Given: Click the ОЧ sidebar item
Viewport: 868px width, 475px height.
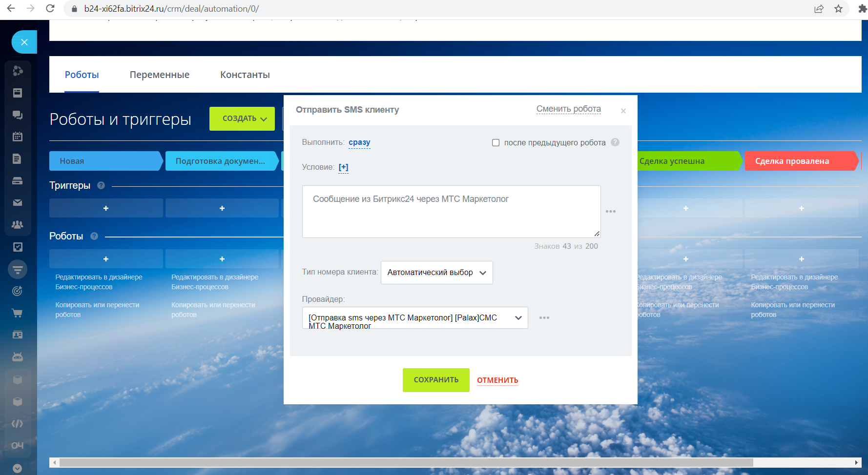Looking at the screenshot, I should point(18,446).
